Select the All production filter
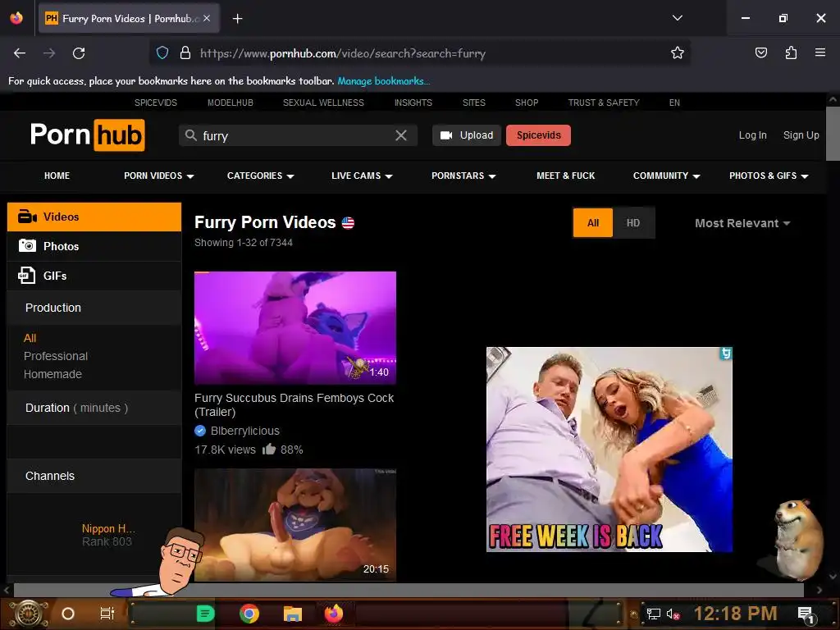Image resolution: width=840 pixels, height=630 pixels. coord(30,338)
